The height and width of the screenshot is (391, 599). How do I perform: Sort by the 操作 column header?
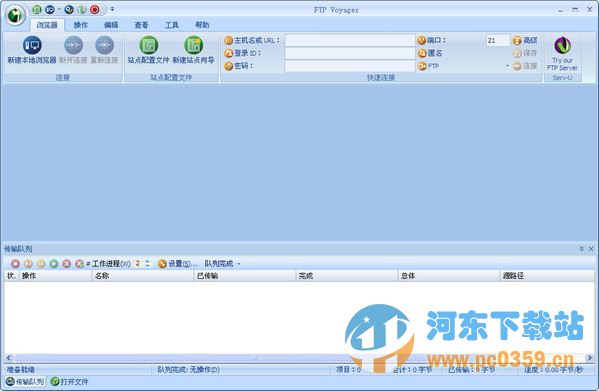(x=55, y=276)
